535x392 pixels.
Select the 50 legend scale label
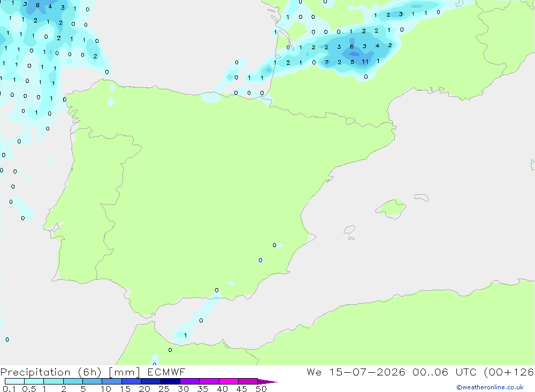click(262, 389)
